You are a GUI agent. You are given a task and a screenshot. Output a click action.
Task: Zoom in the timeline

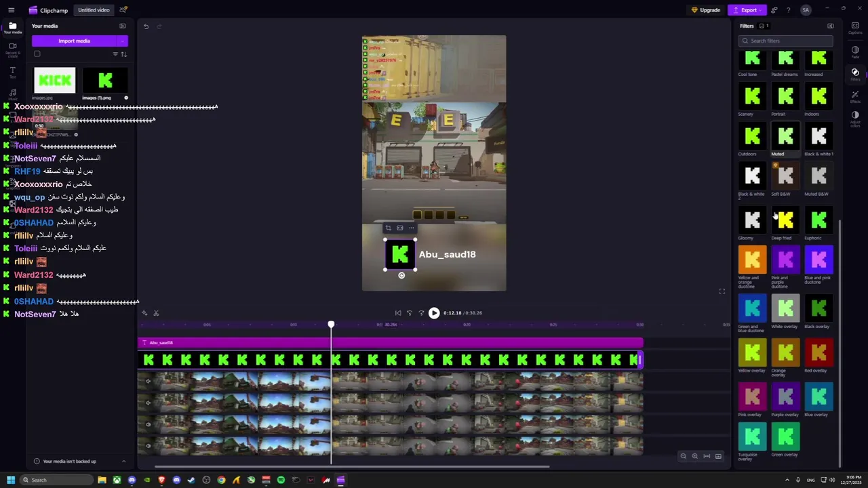coord(695,456)
